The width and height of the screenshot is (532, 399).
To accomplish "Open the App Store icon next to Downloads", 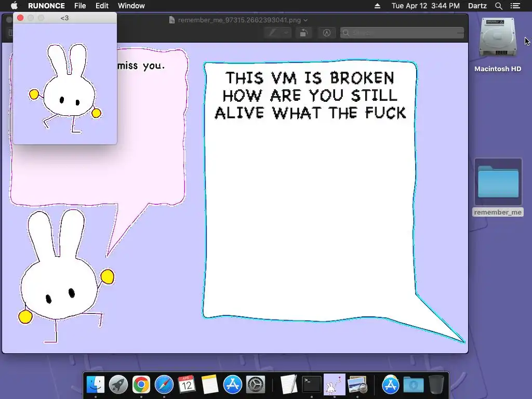I will [391, 384].
